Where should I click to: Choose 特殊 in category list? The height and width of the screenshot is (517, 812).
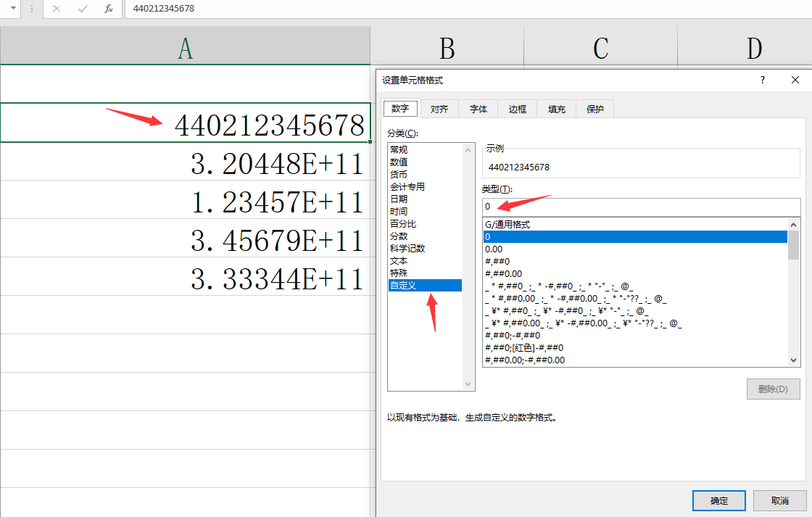425,273
